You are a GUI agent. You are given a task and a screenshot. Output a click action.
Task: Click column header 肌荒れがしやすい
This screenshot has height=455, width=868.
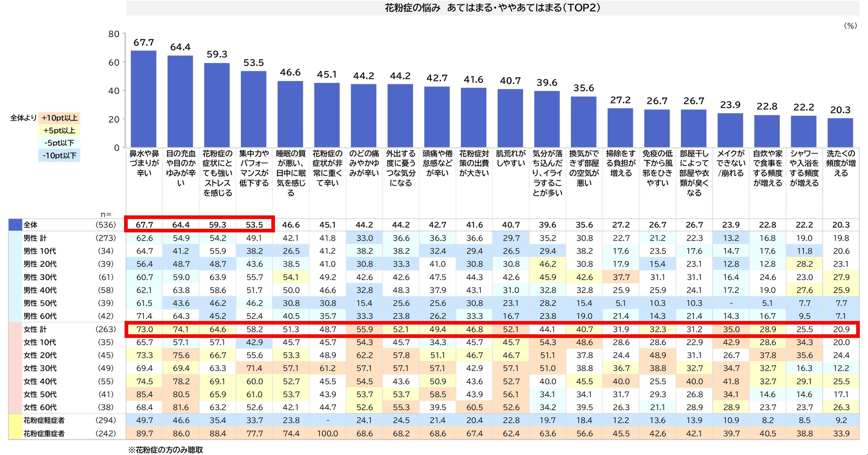[x=511, y=158]
